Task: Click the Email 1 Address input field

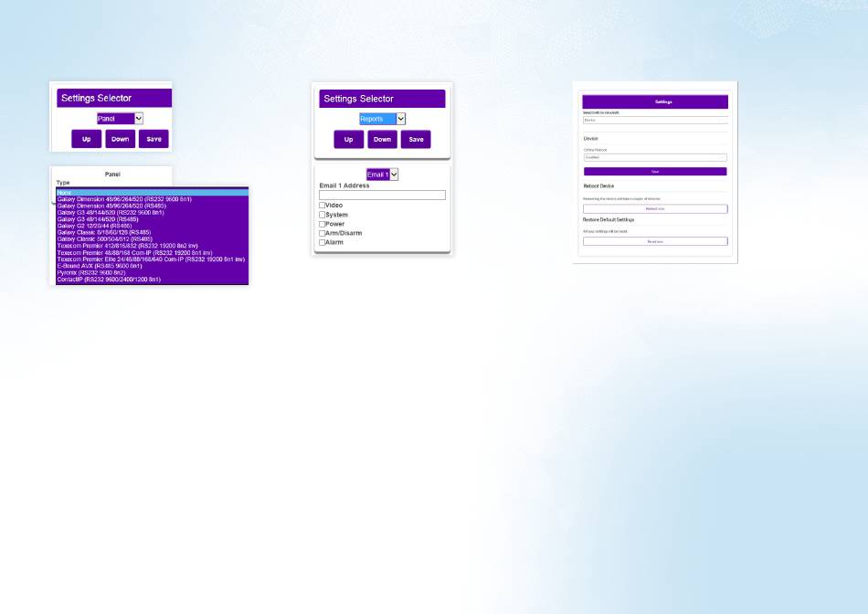Action: [382, 195]
